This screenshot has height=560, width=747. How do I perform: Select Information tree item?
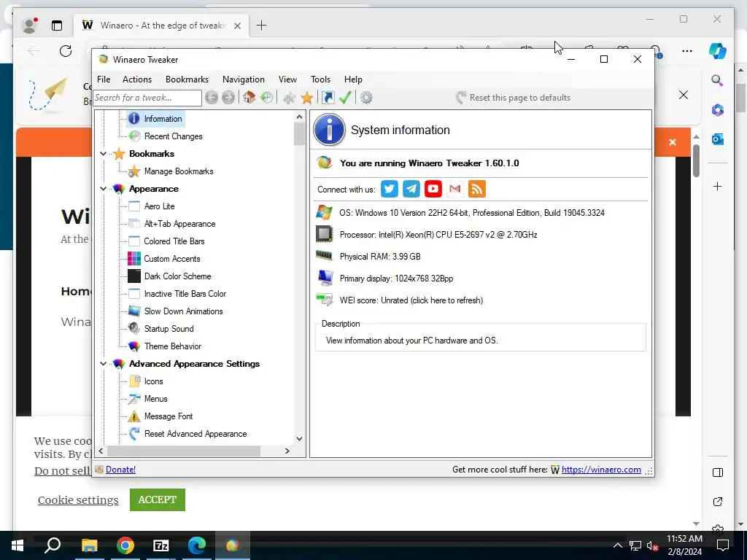coord(163,119)
